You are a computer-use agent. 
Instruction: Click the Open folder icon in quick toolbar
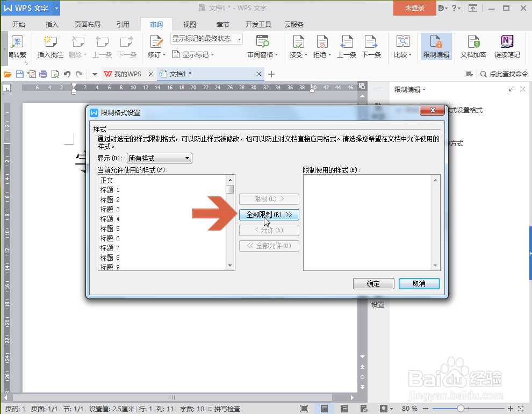click(8, 74)
